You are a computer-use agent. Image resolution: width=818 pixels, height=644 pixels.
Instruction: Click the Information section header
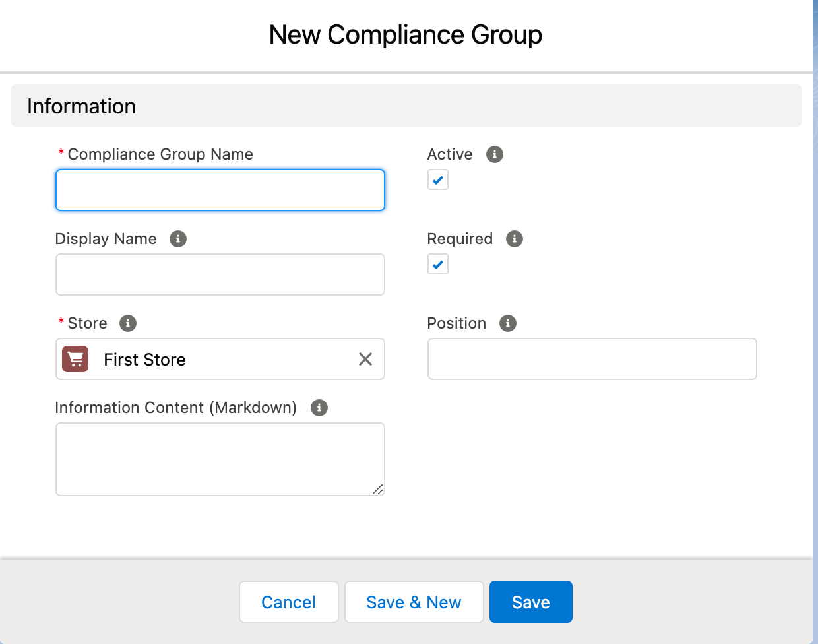point(81,106)
